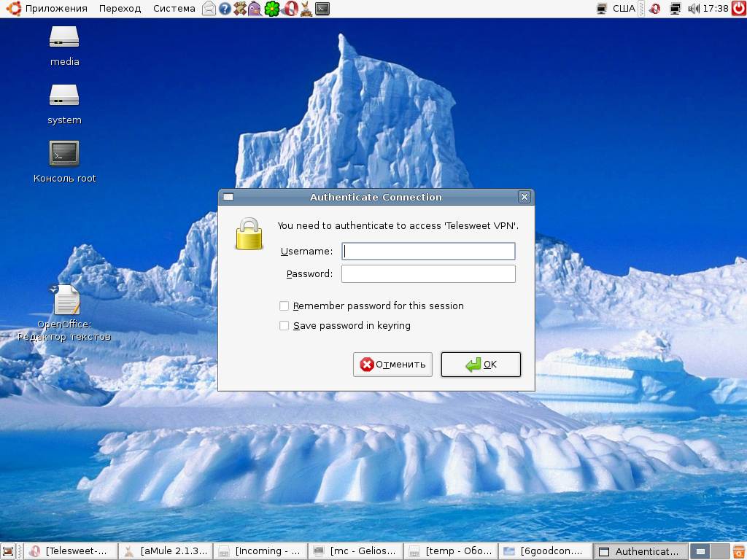The height and width of the screenshot is (560, 747).
Task: Check 'Save password in keyring' option
Action: [x=285, y=326]
